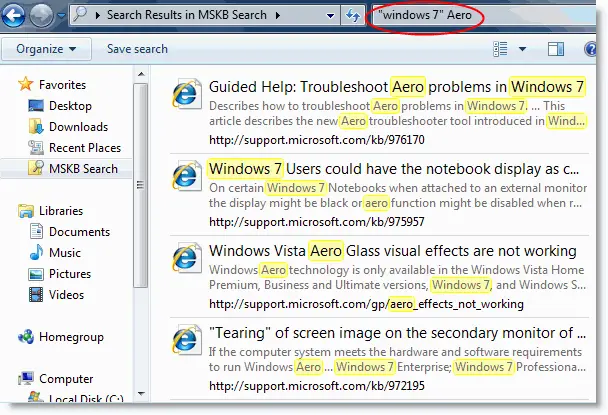Click IE icon of the kb/975957 result
Screen dimensions: 608x415
tap(187, 176)
